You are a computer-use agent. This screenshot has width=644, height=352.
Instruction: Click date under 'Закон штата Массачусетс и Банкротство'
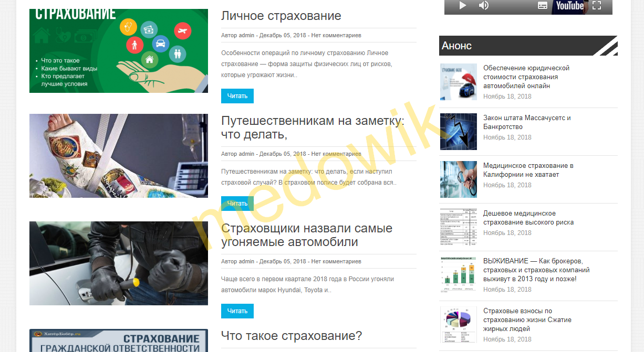pyautogui.click(x=507, y=137)
